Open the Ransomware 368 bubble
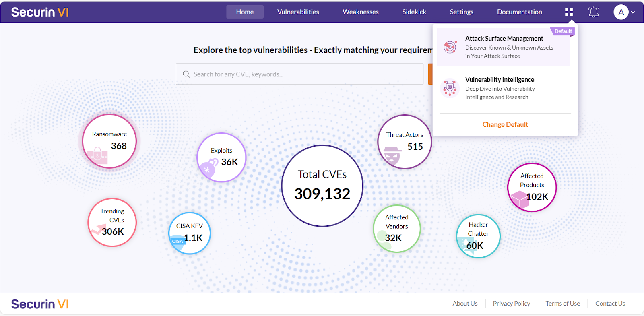Image resolution: width=644 pixels, height=316 pixels. tap(109, 141)
